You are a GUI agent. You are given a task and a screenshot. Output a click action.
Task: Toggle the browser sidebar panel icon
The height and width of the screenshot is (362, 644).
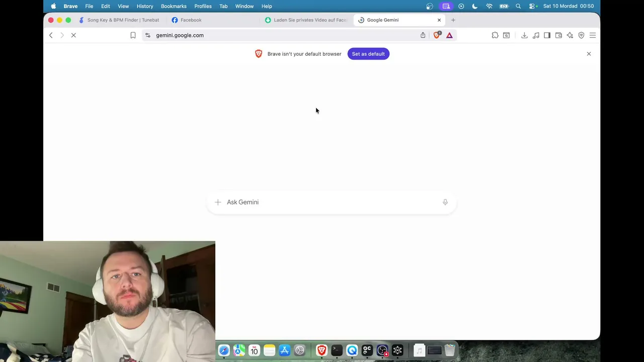pyautogui.click(x=547, y=35)
